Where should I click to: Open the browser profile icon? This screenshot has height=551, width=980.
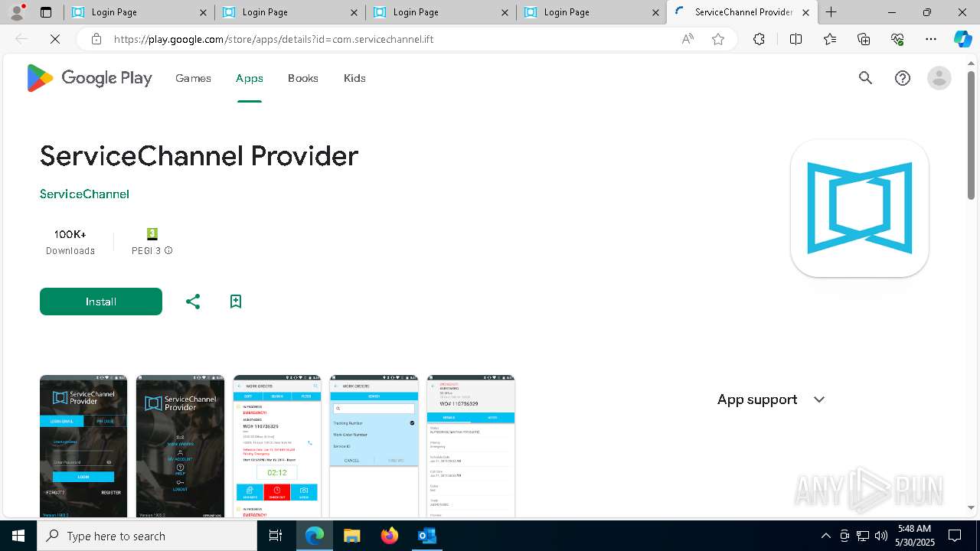click(x=17, y=12)
